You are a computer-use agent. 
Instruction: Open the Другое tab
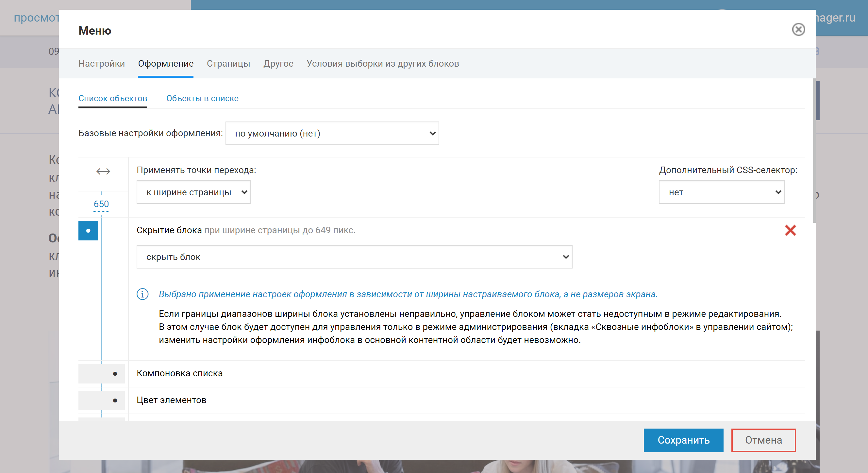coord(278,64)
